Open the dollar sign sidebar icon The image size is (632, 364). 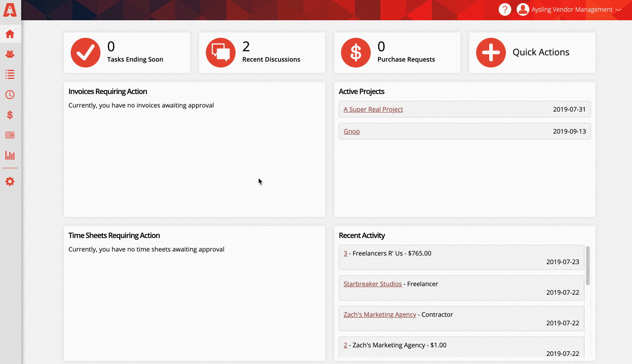coord(10,115)
